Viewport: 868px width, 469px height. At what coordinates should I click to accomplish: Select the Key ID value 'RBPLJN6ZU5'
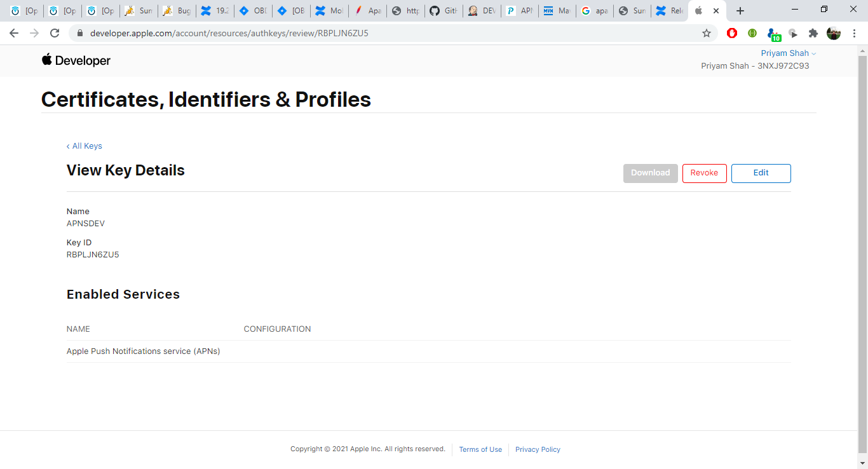[x=93, y=255]
